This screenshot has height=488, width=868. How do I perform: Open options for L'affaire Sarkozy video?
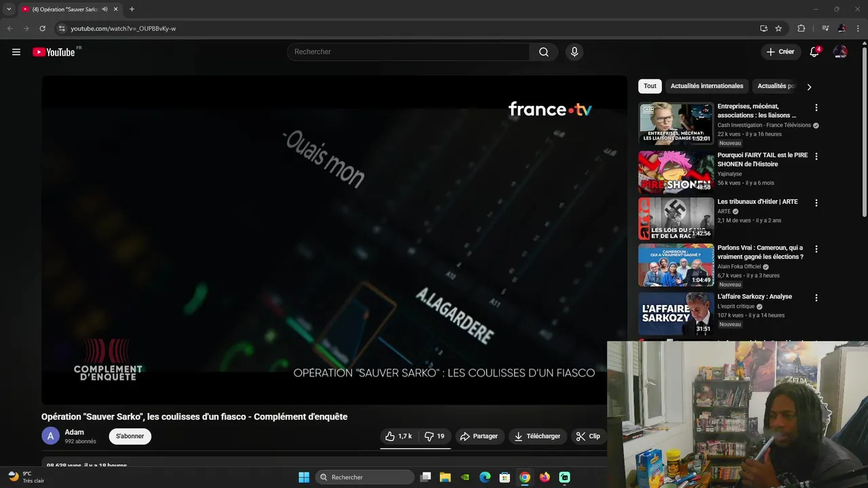(816, 298)
